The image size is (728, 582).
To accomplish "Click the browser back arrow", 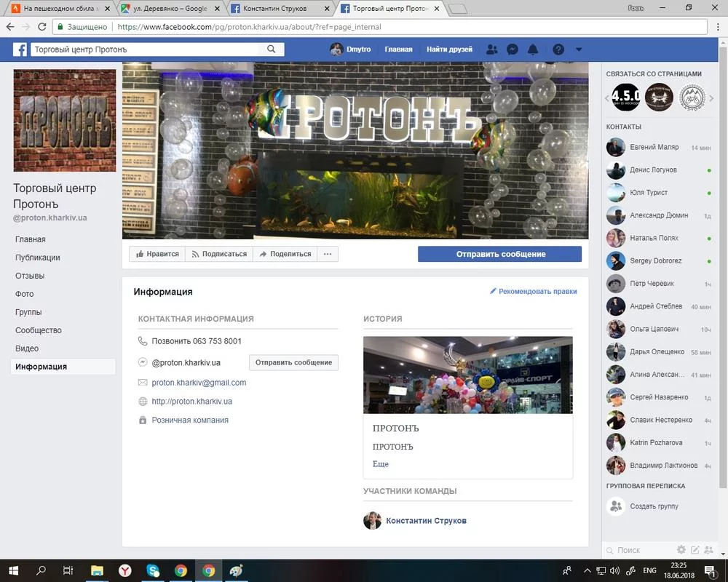I will (10, 27).
